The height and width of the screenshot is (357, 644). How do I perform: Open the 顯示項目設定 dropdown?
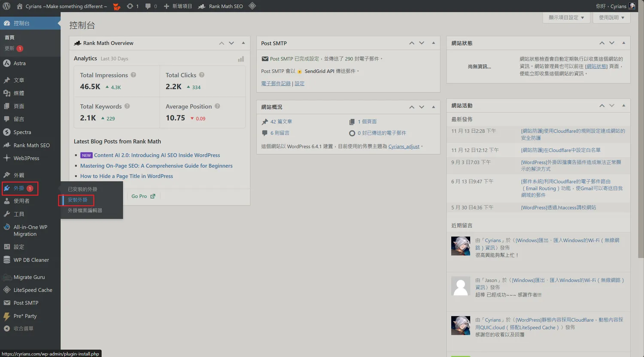[x=566, y=18]
